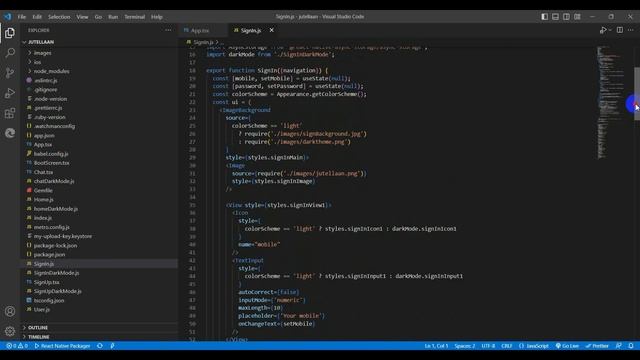Click the feedback icon in status bar

tap(619, 346)
